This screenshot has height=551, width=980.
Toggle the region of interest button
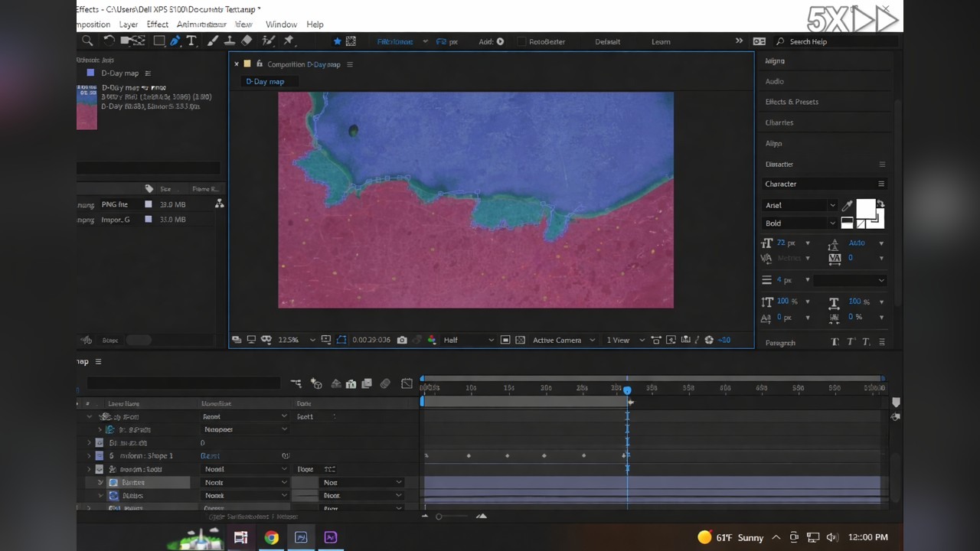click(505, 340)
